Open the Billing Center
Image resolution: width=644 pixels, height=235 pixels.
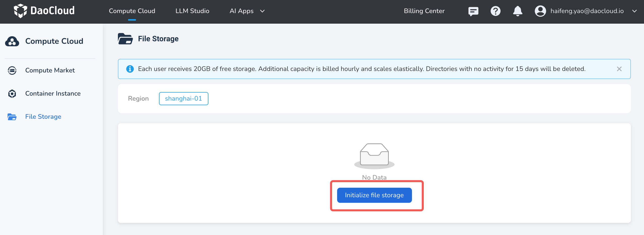pyautogui.click(x=424, y=11)
